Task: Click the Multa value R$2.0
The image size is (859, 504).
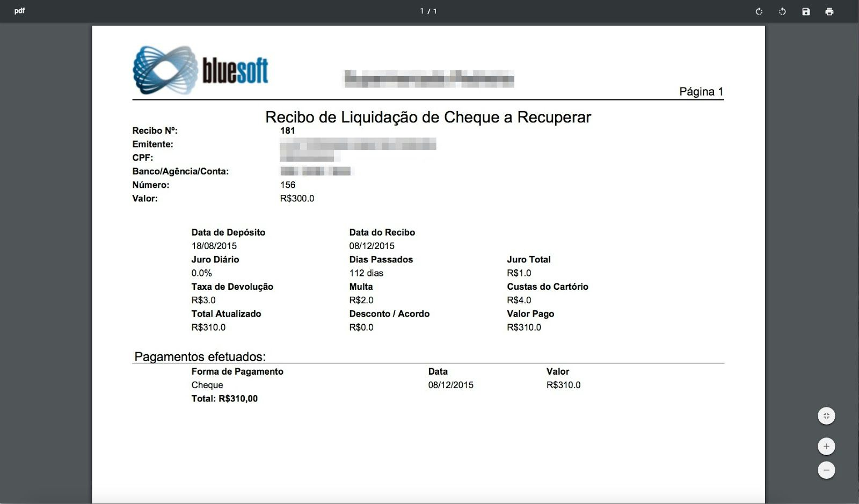Action: 361,300
